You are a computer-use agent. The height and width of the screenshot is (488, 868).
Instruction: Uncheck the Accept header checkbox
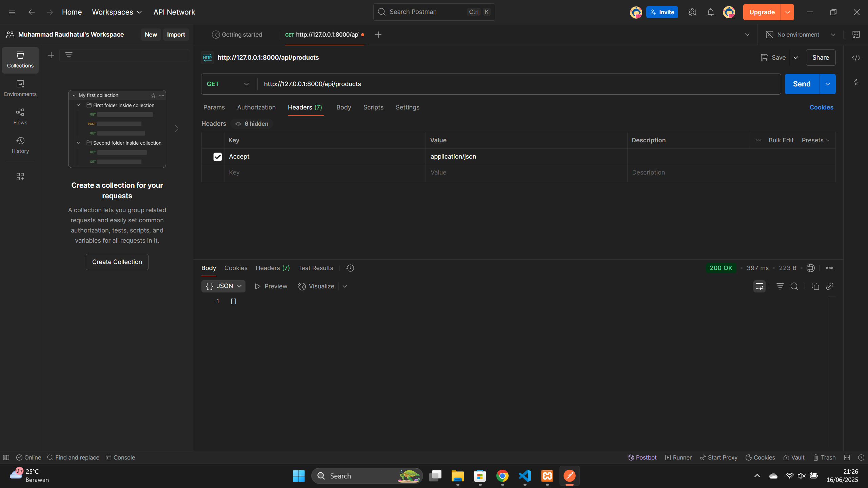pyautogui.click(x=217, y=157)
